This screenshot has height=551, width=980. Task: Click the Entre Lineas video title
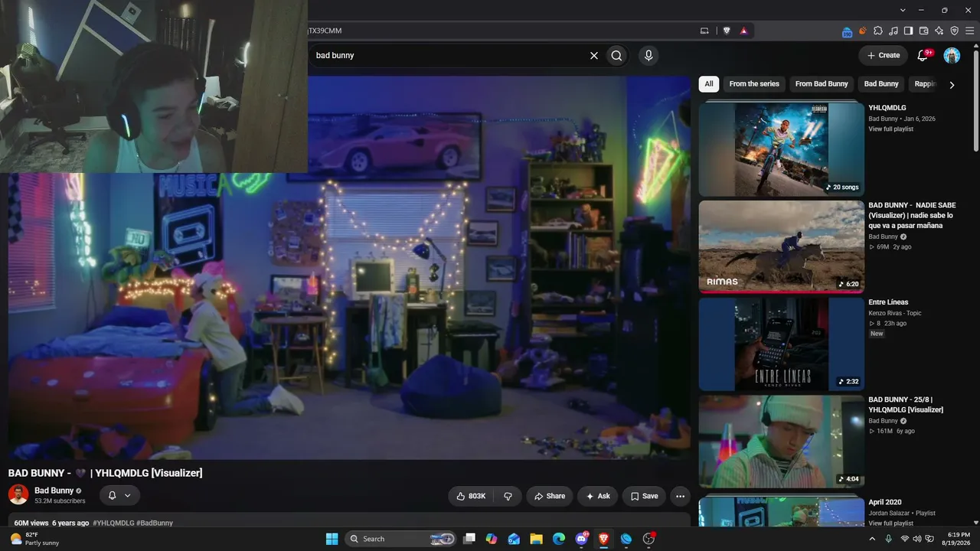click(888, 302)
